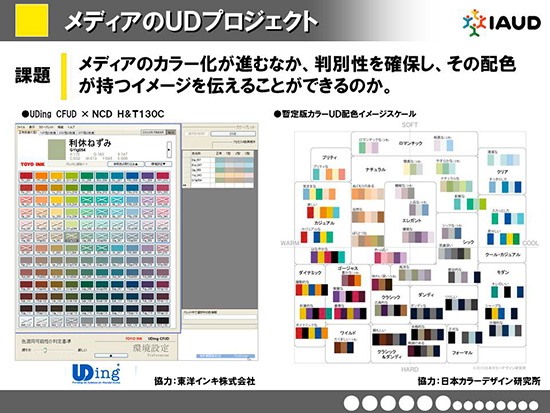
Task: Click the WARM axis label beside the image scale
Action: coord(290,243)
